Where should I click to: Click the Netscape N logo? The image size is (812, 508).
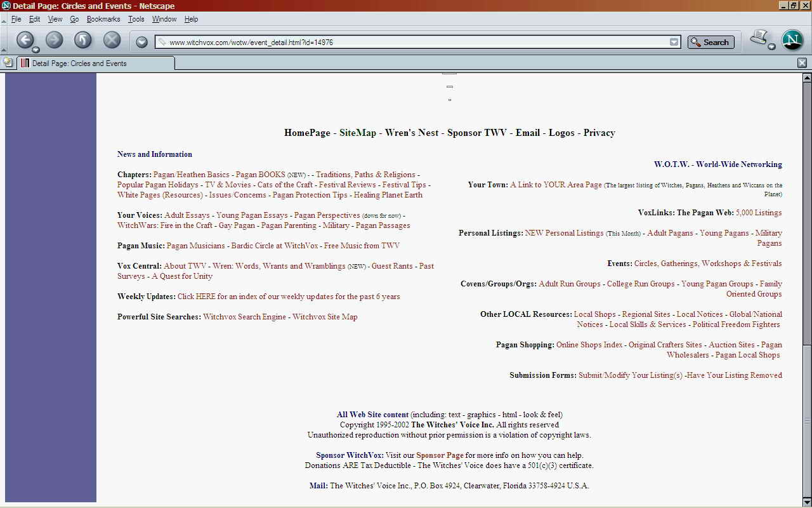pos(792,40)
